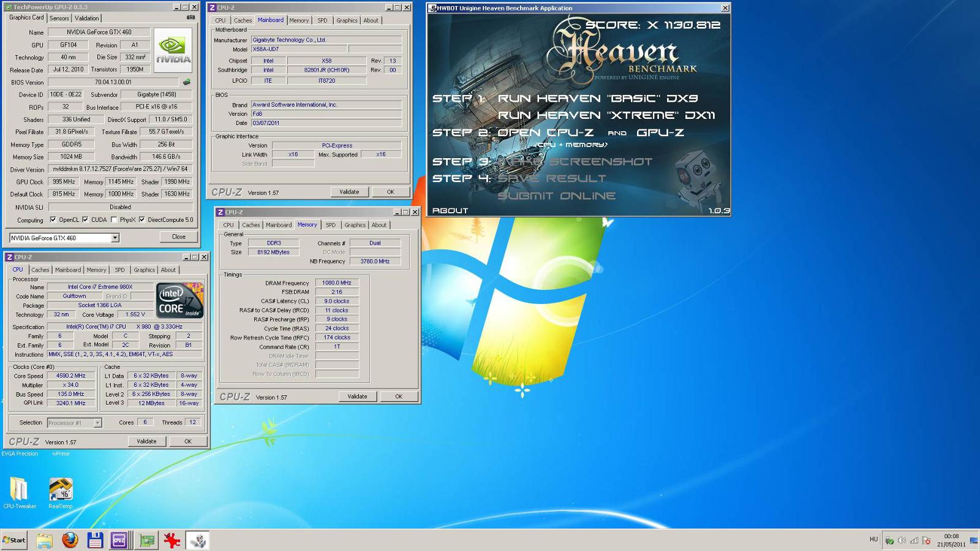The height and width of the screenshot is (551, 980).
Task: Click the Core Speed value 4590.2 MHz
Action: [71, 376]
